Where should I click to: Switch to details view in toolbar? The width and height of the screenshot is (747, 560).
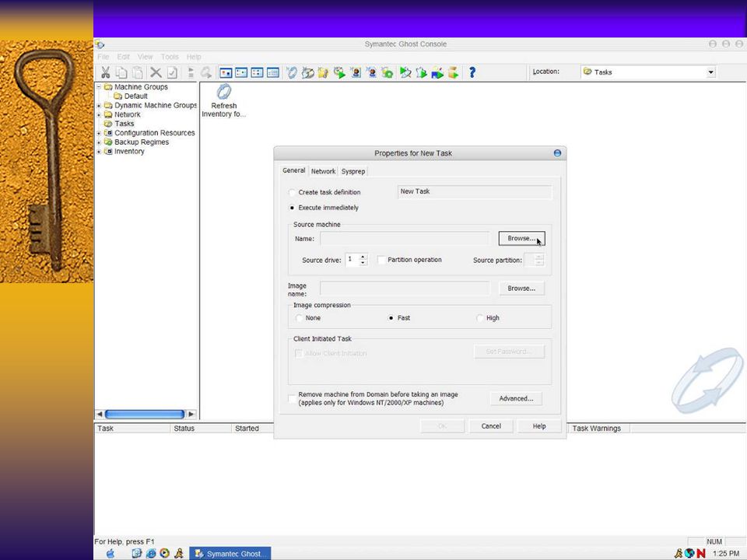[x=273, y=72]
